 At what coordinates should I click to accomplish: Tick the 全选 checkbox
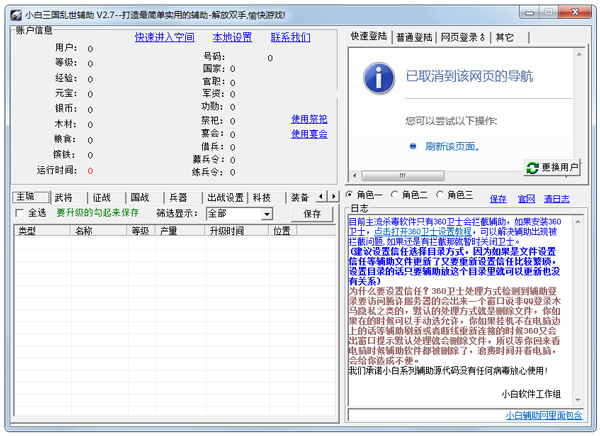click(x=18, y=214)
